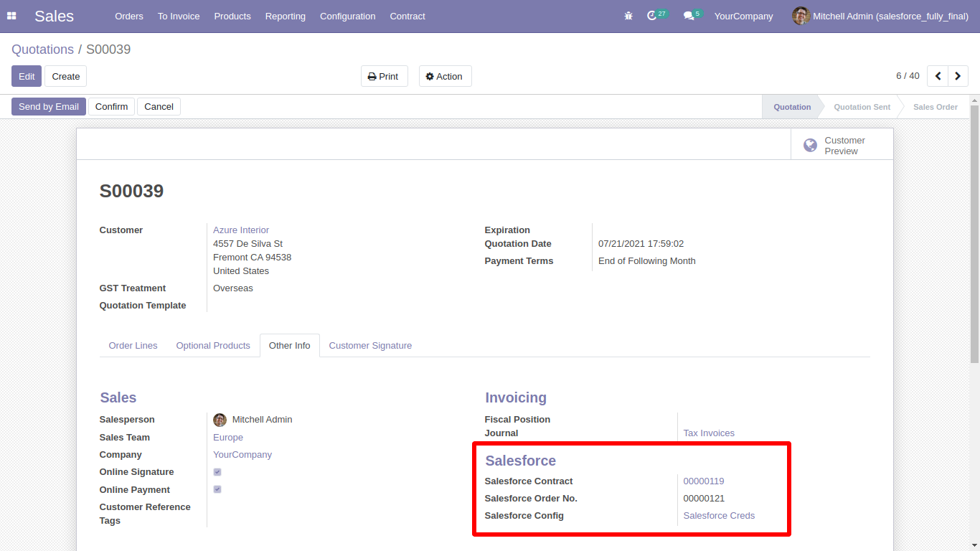This screenshot has width=980, height=551.
Task: Select the Other Info tab
Action: coord(290,345)
